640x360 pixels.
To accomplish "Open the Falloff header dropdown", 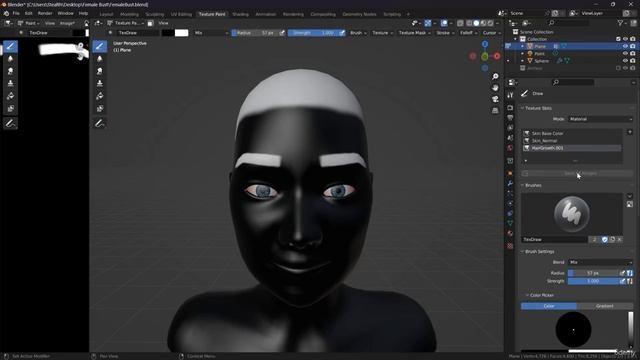I will 468,33.
